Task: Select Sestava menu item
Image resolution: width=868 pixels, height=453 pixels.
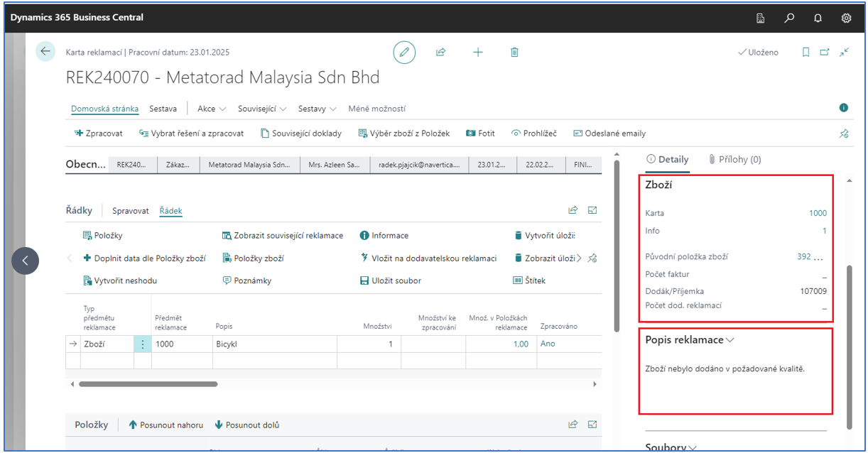Action: point(163,109)
